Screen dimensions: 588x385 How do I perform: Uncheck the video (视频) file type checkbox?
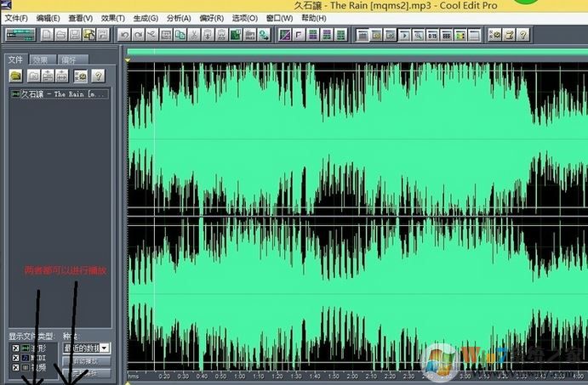click(x=15, y=368)
